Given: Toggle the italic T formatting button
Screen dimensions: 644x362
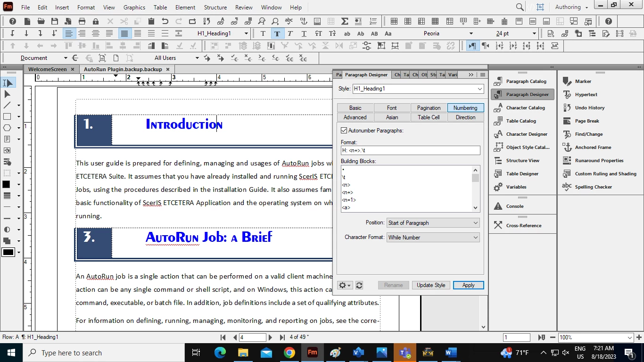Looking at the screenshot, I should [x=290, y=33].
